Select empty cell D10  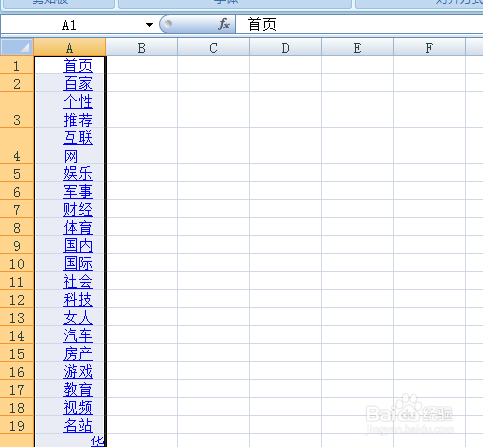coord(286,263)
